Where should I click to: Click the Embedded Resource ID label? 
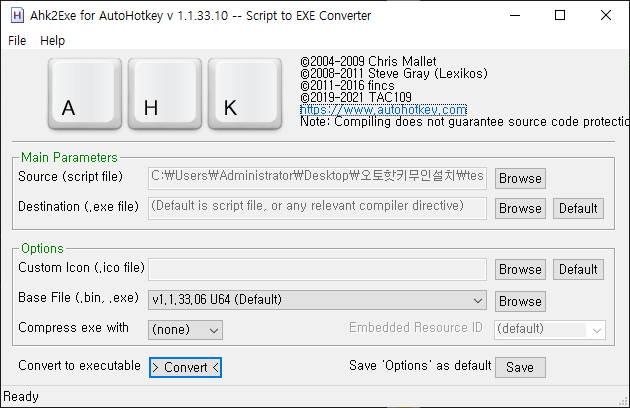click(x=415, y=328)
